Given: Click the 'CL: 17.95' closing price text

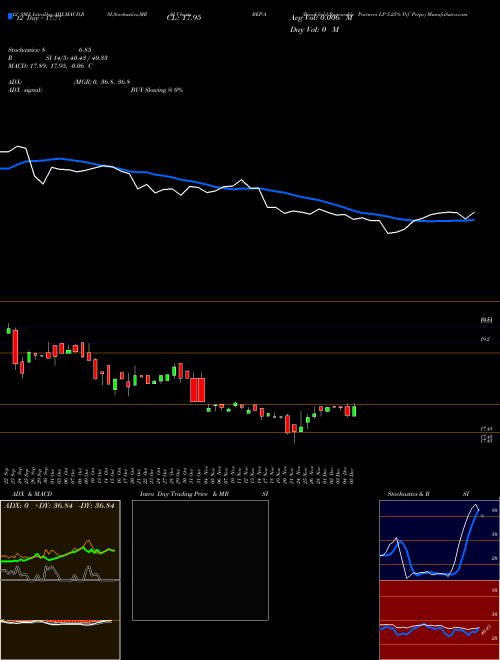Looking at the screenshot, I should 184,18.
